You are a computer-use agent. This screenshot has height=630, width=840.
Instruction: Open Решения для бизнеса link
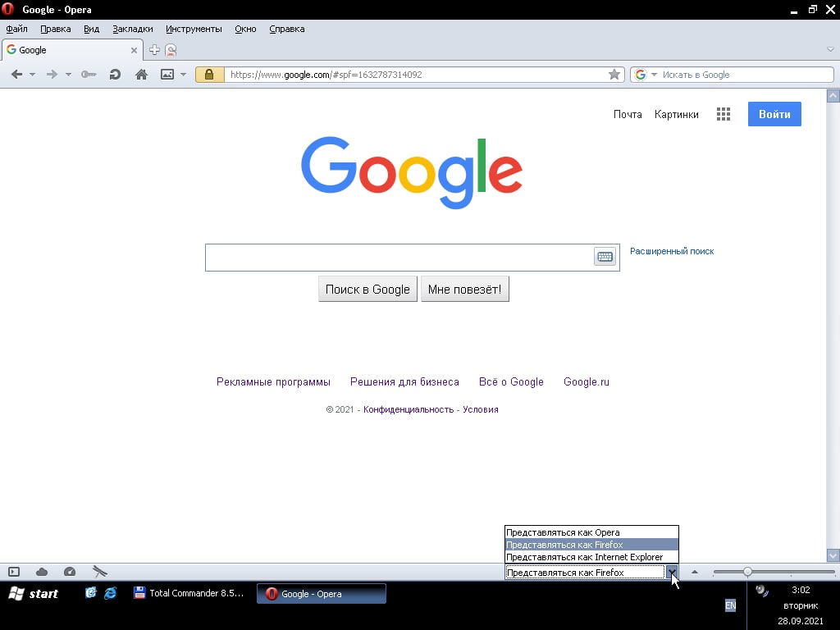404,382
